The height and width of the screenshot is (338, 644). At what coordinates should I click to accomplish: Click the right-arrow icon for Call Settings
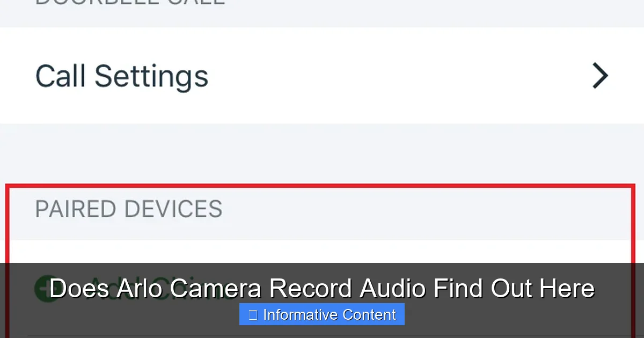coord(600,76)
